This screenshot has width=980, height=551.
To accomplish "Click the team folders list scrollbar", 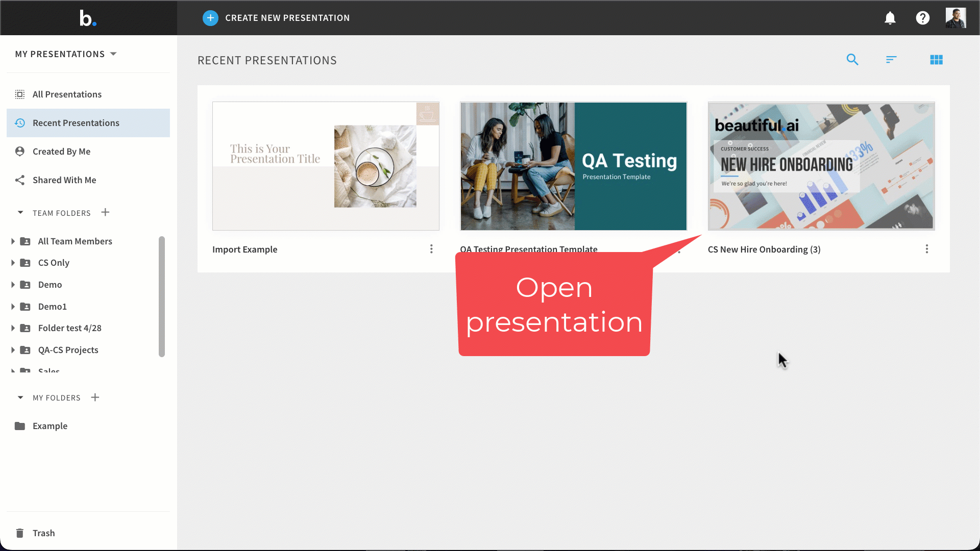I will [x=162, y=296].
